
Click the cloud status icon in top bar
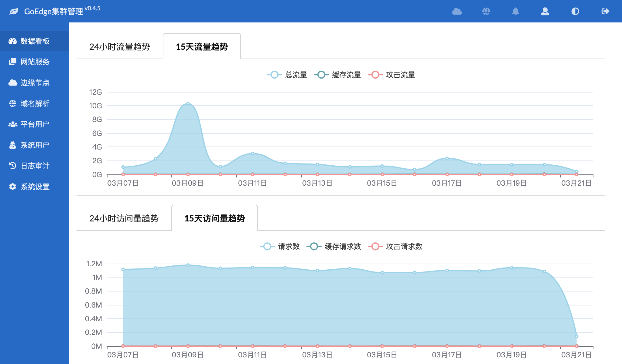click(x=457, y=12)
